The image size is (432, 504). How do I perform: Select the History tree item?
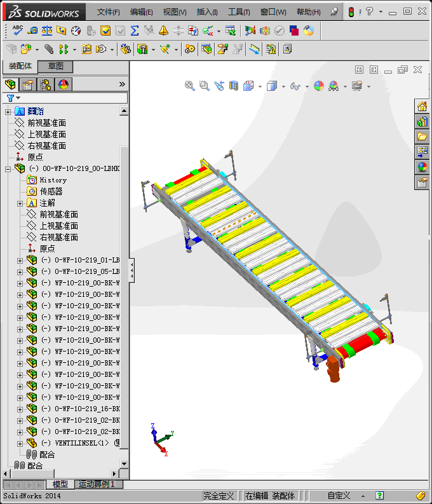pos(53,180)
